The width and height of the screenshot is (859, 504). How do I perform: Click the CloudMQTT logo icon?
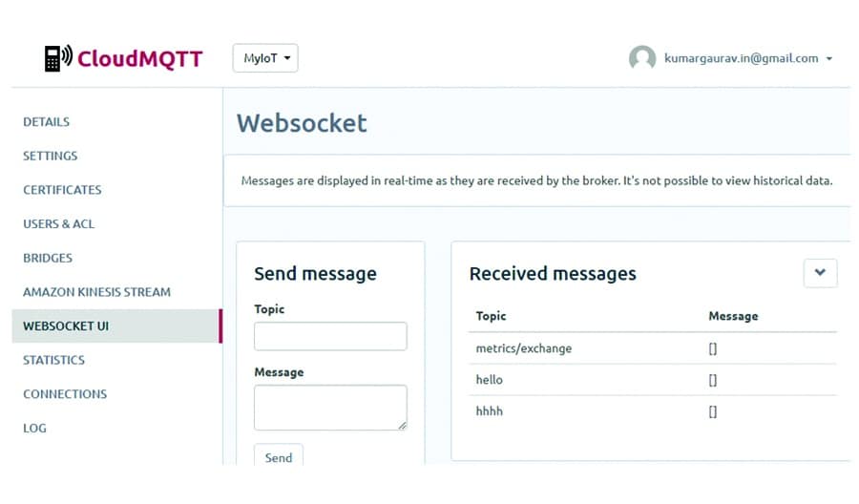coord(58,58)
